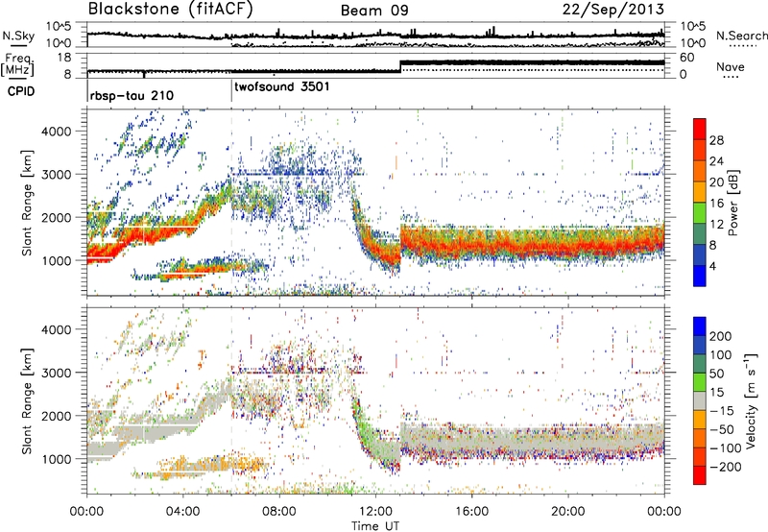The height and width of the screenshot is (532, 768).
Task: Click the 'Nave' legend label
Action: (731, 66)
